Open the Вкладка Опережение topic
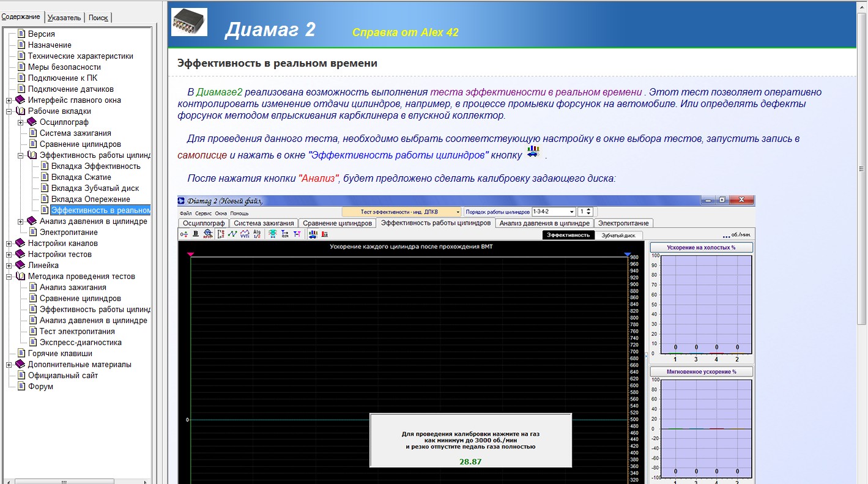This screenshot has width=868, height=484. [x=91, y=199]
